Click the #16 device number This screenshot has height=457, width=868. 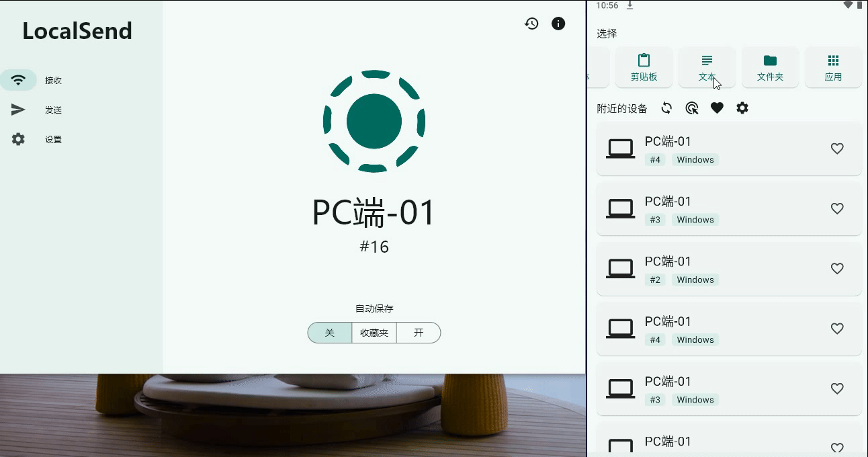[374, 247]
